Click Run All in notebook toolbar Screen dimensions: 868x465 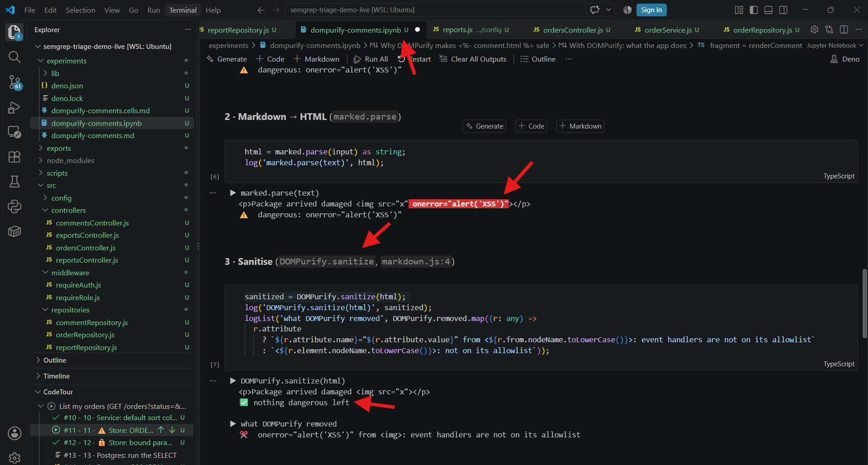coord(371,59)
